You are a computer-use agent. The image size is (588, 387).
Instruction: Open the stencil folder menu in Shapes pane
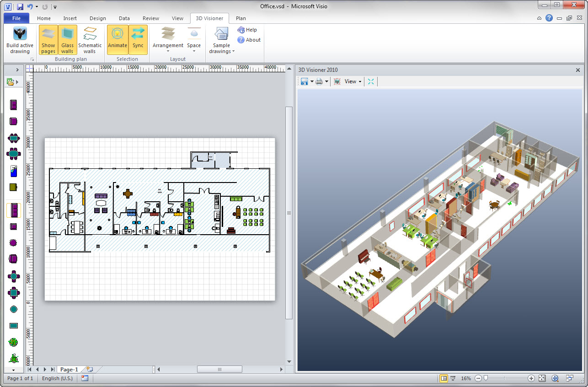(13, 82)
